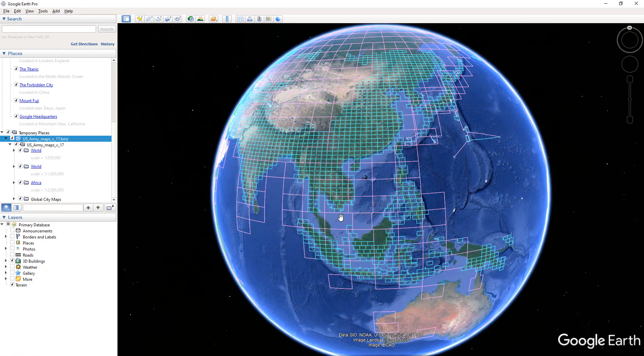
Task: Hide the sidebar using the toolbar button
Action: [x=126, y=19]
